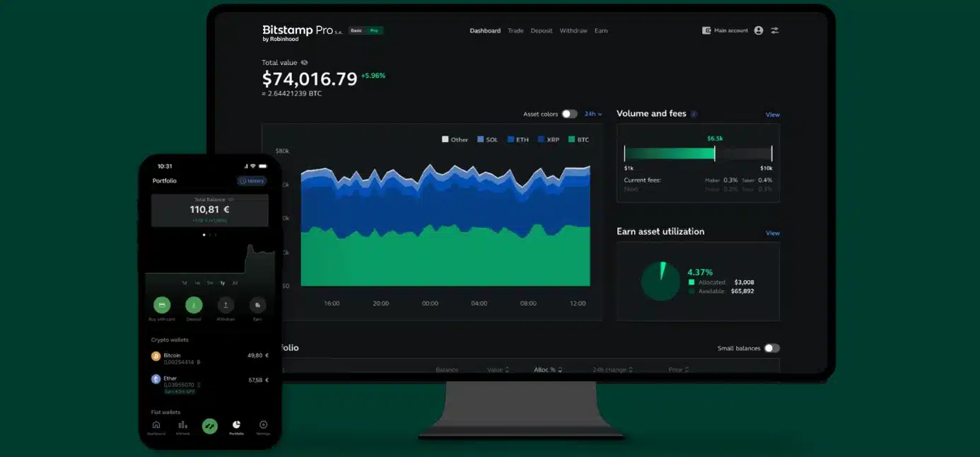Select the BTC legend item above the chart
This screenshot has height=457, width=980.
pos(580,139)
